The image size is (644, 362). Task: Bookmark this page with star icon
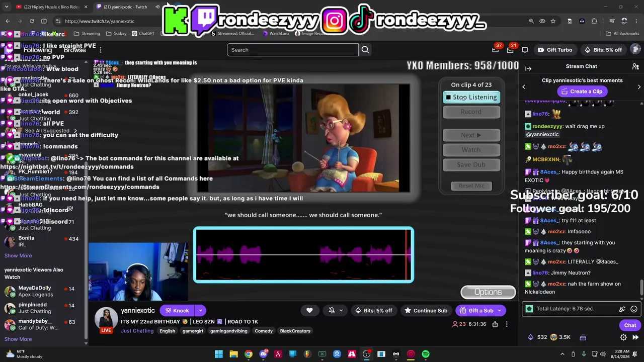point(553,21)
